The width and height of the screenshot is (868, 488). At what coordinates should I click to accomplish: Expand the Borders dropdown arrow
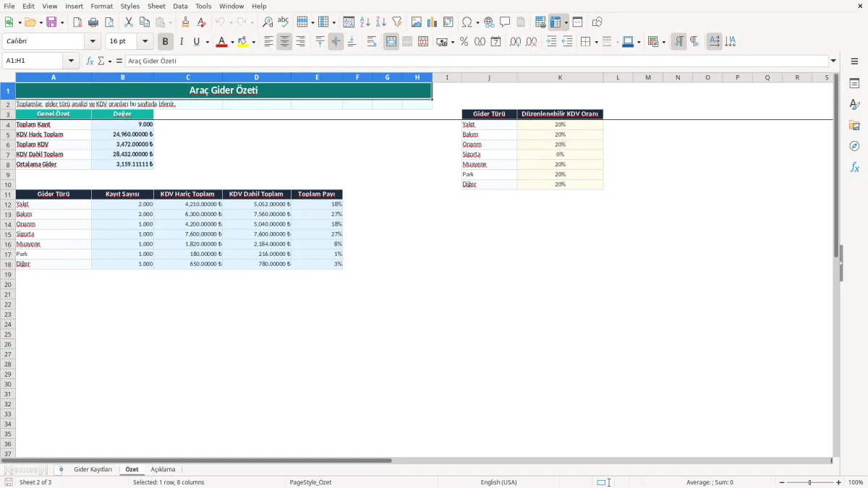(595, 42)
